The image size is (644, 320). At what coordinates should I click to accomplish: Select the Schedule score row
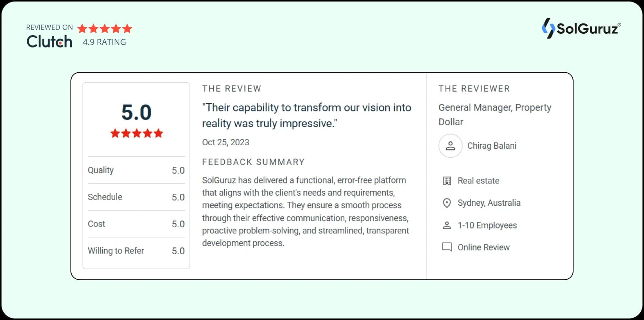coord(136,197)
